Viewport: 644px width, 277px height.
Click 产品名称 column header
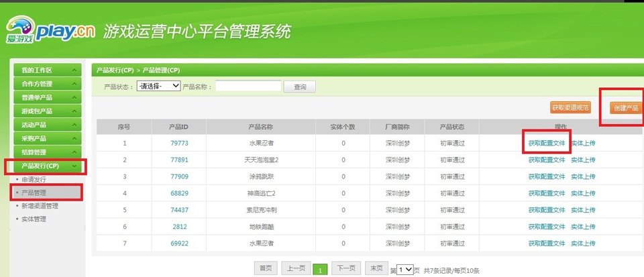[261, 127]
